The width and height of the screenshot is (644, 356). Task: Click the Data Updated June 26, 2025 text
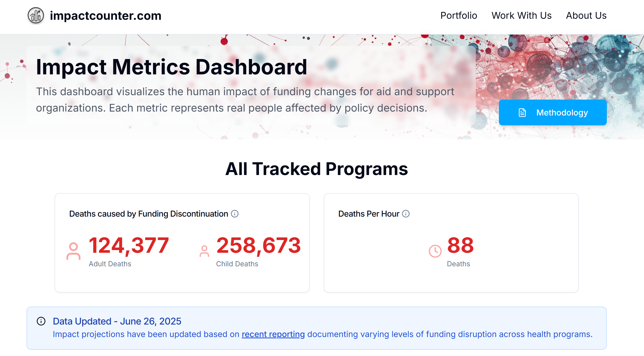pos(117,321)
